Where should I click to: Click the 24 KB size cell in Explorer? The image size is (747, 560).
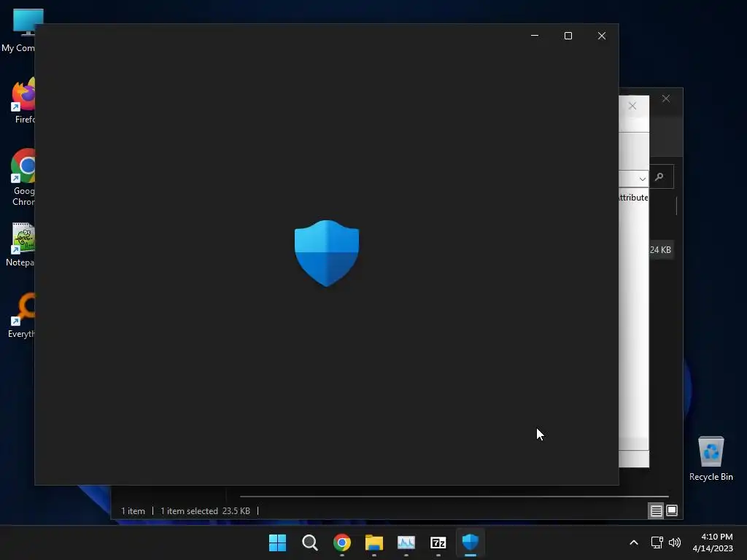click(660, 250)
